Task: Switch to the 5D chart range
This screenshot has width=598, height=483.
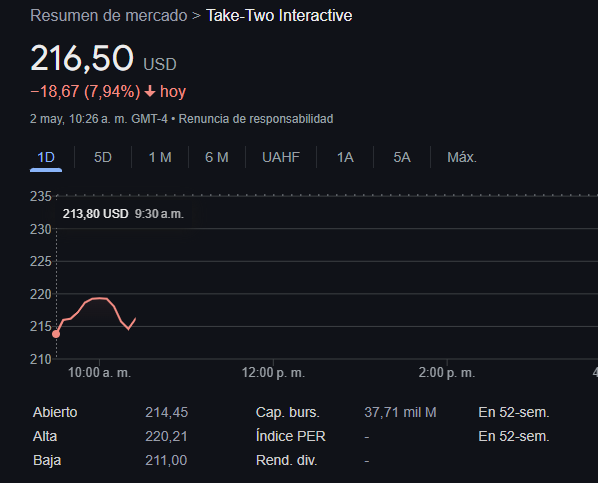Action: [103, 157]
